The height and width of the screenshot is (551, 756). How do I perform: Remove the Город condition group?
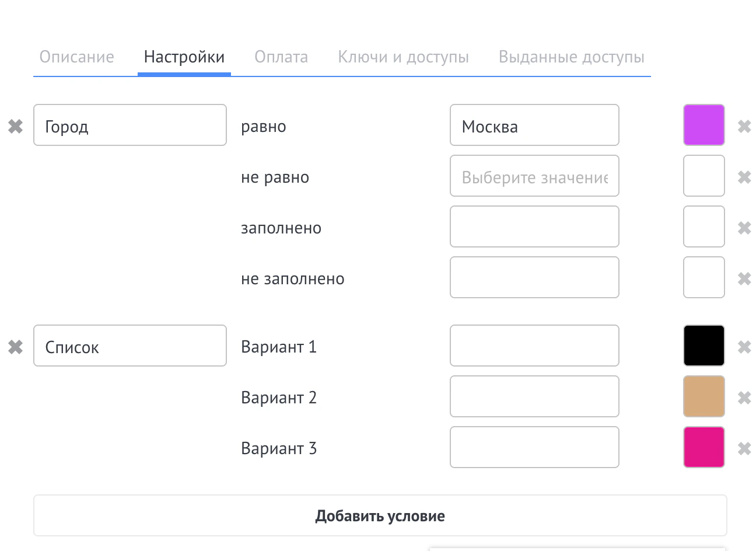(x=15, y=126)
